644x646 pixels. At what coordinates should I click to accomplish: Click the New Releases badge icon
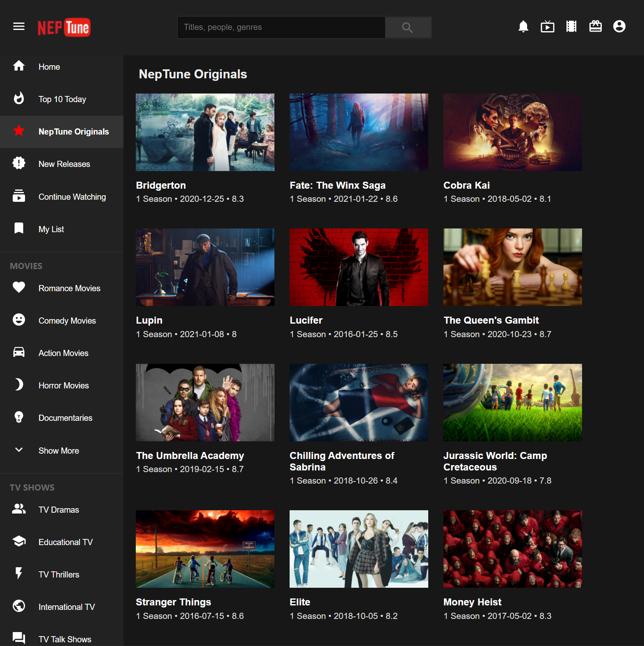point(19,163)
